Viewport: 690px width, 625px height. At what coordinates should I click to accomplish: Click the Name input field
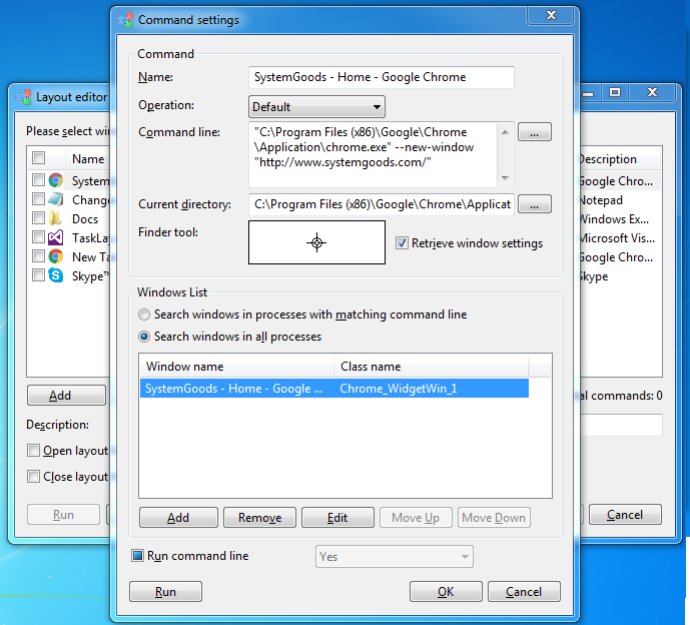point(381,77)
